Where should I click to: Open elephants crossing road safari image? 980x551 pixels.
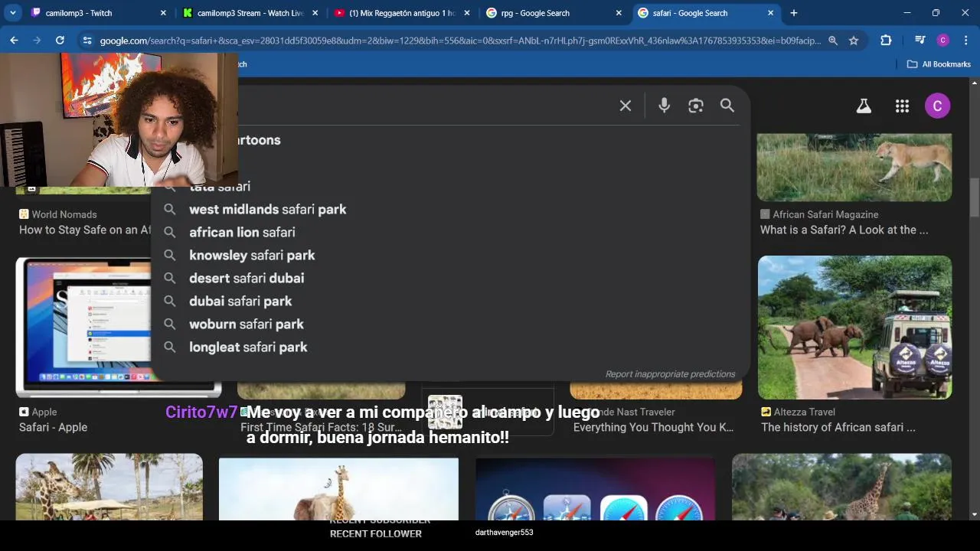854,328
